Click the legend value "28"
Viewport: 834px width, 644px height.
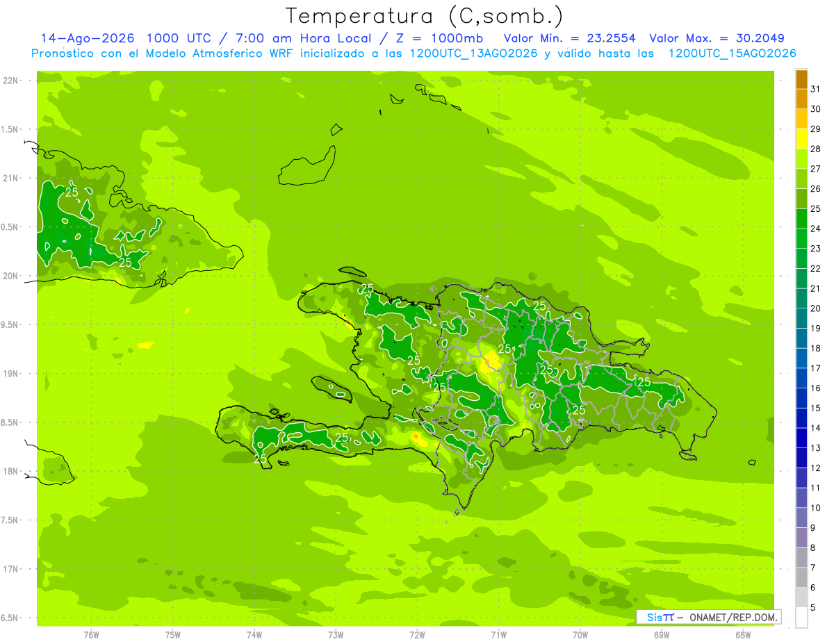[815, 149]
